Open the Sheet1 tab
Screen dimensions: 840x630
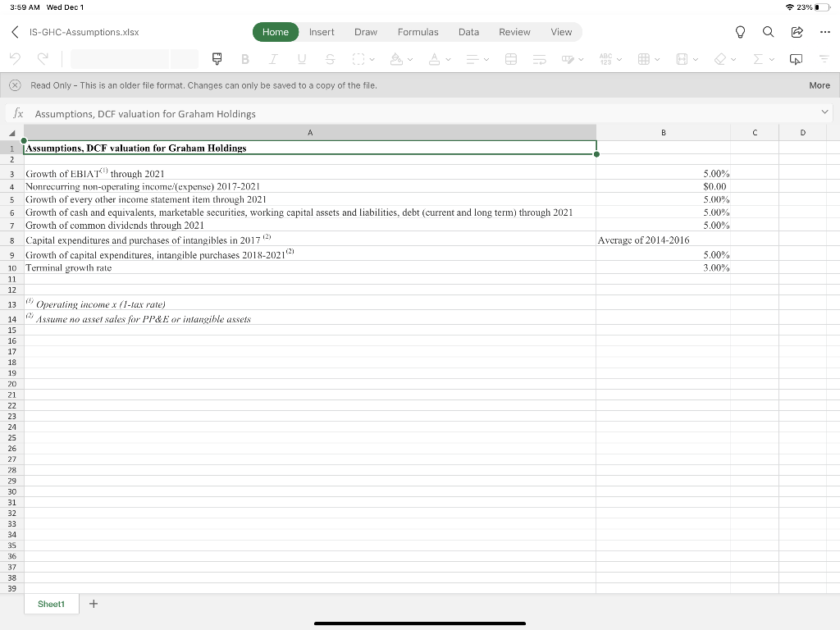click(x=51, y=604)
